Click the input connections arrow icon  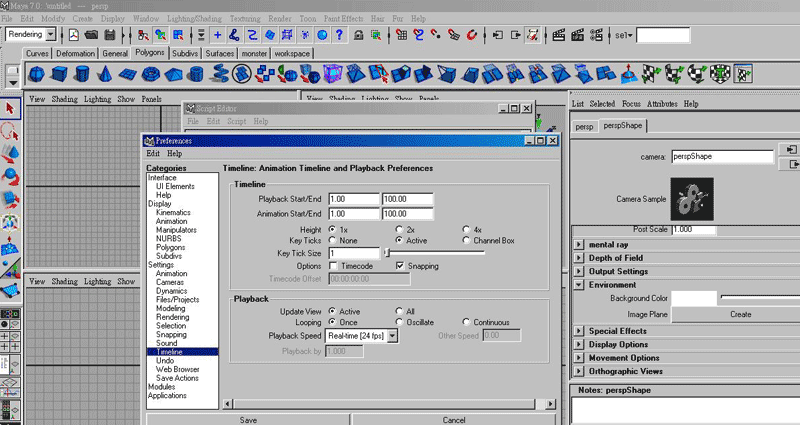(497, 35)
